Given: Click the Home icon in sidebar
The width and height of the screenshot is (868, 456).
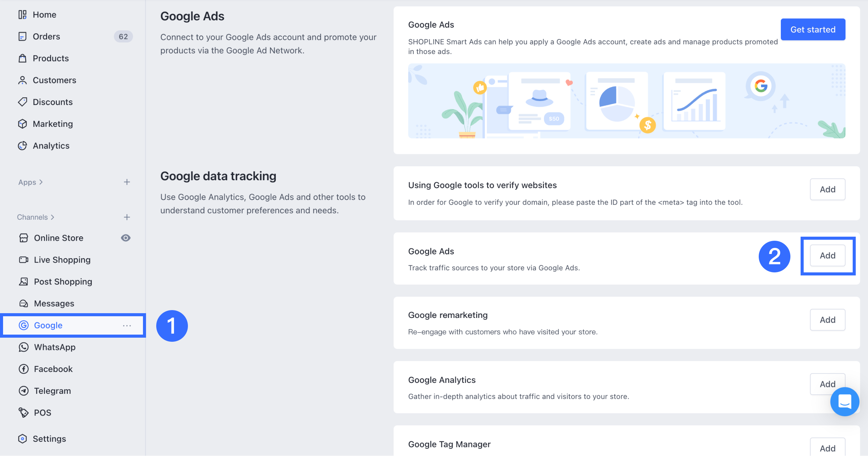Looking at the screenshot, I should point(22,15).
